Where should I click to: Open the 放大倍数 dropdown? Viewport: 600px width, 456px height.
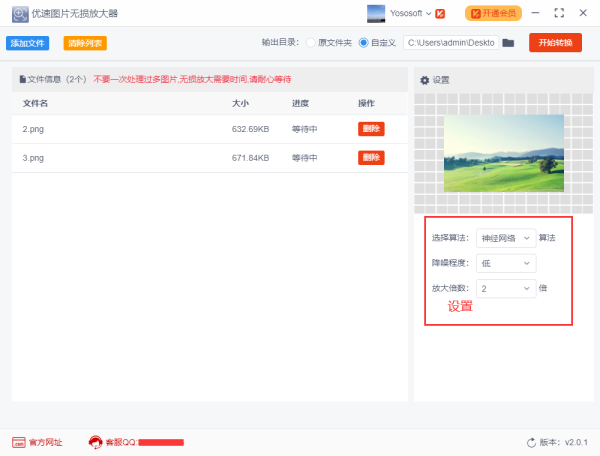(505, 288)
